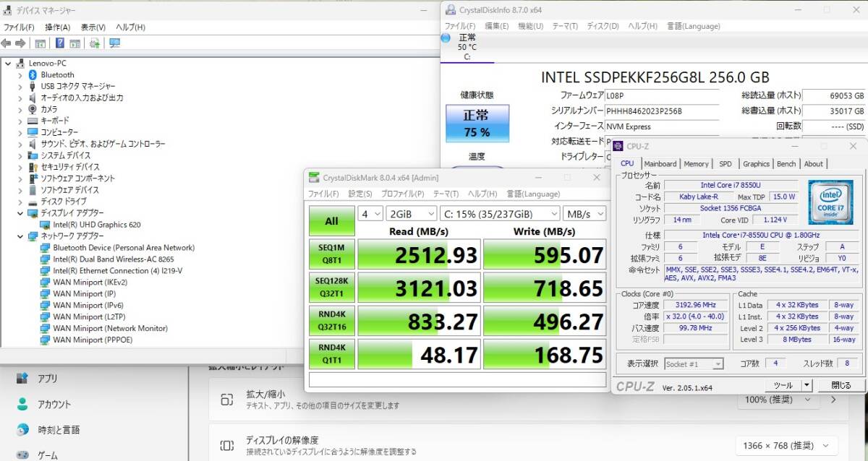Click the ツール button in CPU-Z

point(783,385)
